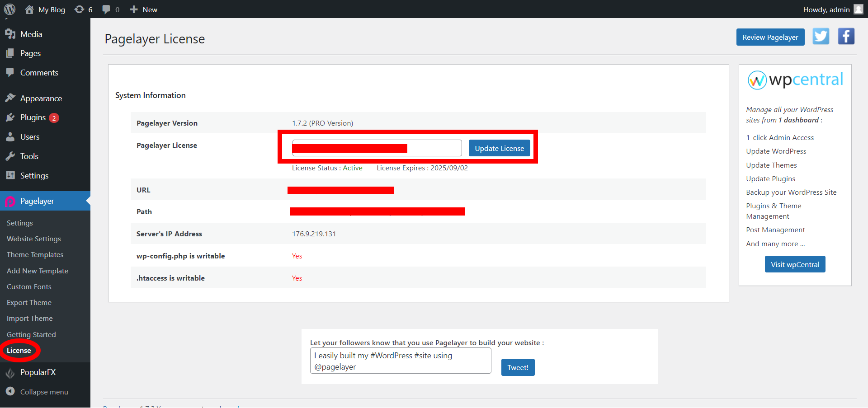868x408 pixels.
Task: Open the Users menu
Action: click(x=30, y=137)
